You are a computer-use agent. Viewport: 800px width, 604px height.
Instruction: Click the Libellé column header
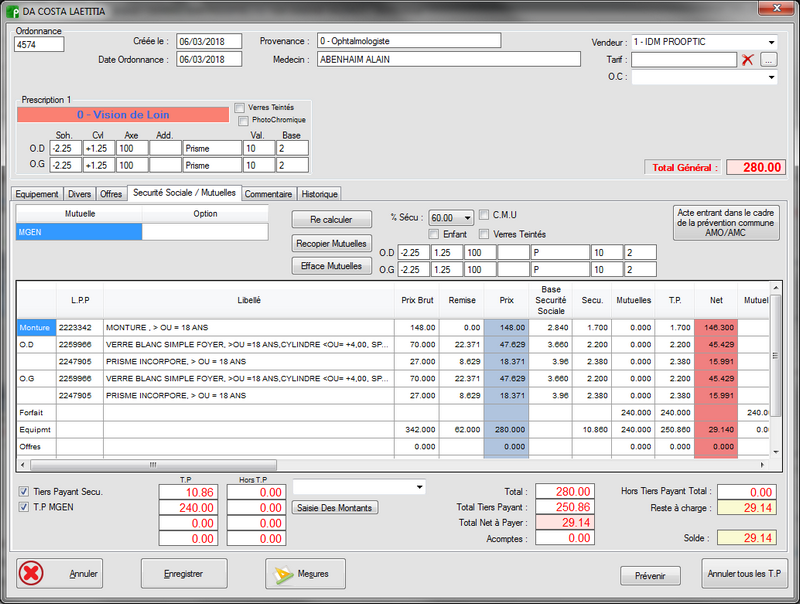coord(249,300)
